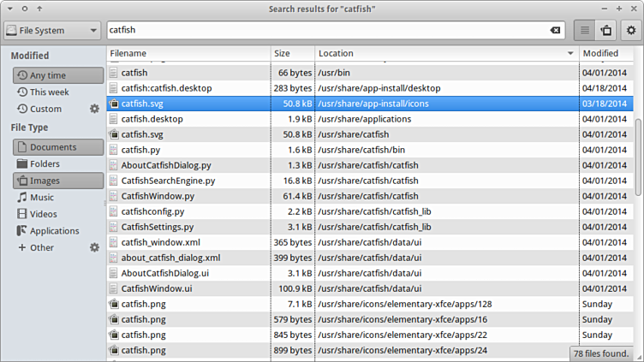Screen dimensions: 644x362
Task: Toggle the Documents file type filter
Action: point(57,147)
